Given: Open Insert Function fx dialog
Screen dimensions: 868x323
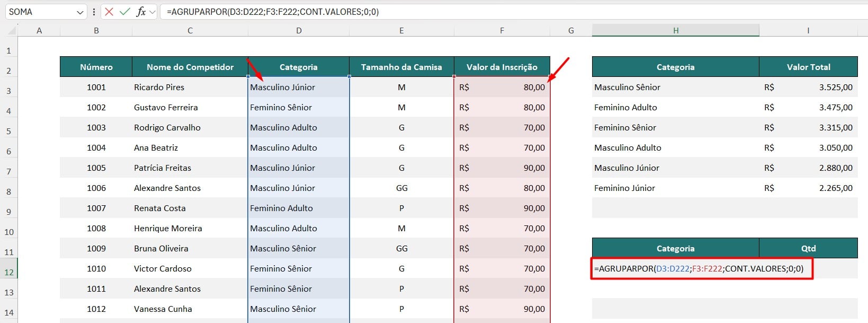Looking at the screenshot, I should coord(141,12).
